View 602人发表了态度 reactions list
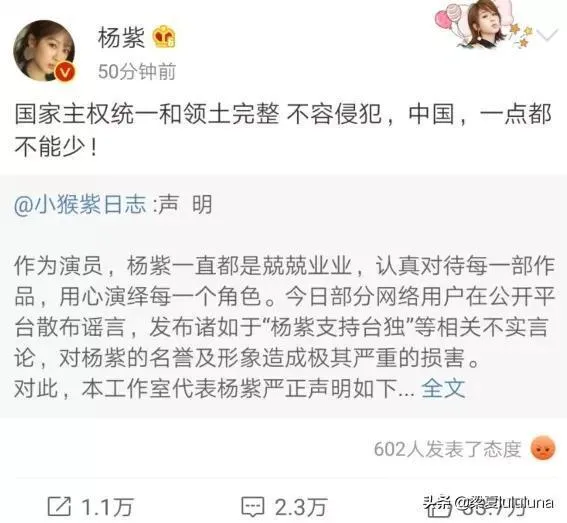Screen dimensions: 567x523 tap(447, 449)
